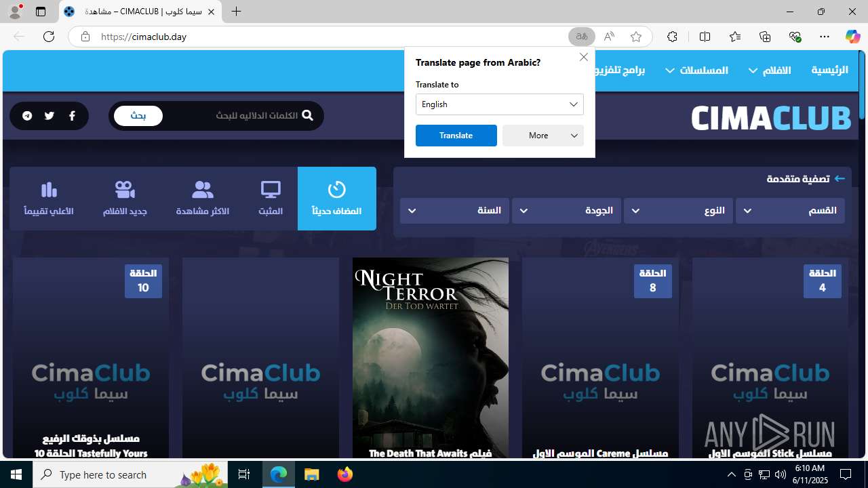The width and height of the screenshot is (868, 488).
Task: Click the translate icon in address bar
Action: [x=581, y=37]
